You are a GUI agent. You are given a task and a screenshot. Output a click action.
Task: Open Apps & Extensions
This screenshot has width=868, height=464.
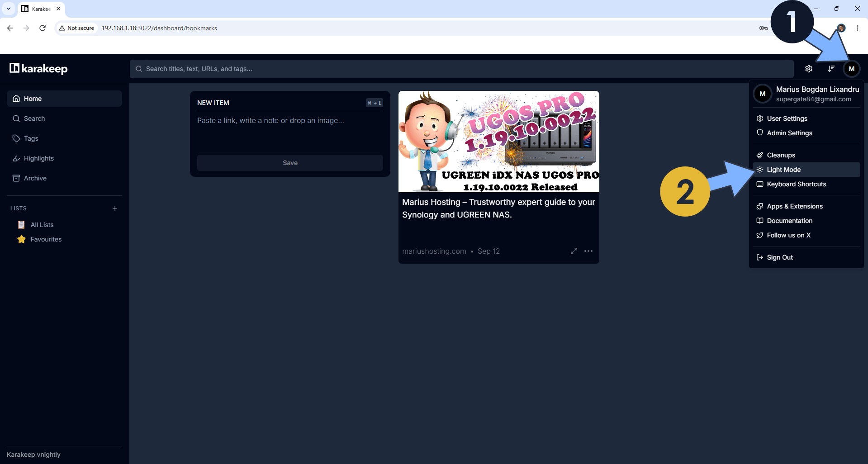[x=806, y=206]
